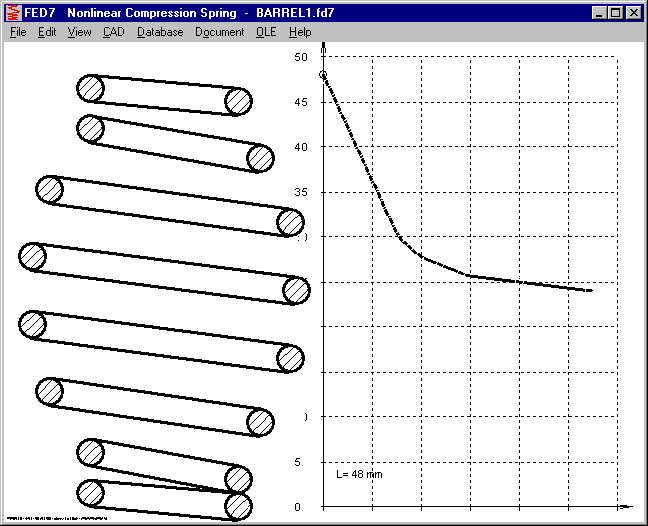The width and height of the screenshot is (648, 526).
Task: Click the top-left hatched wire cross-section
Action: tap(91, 88)
